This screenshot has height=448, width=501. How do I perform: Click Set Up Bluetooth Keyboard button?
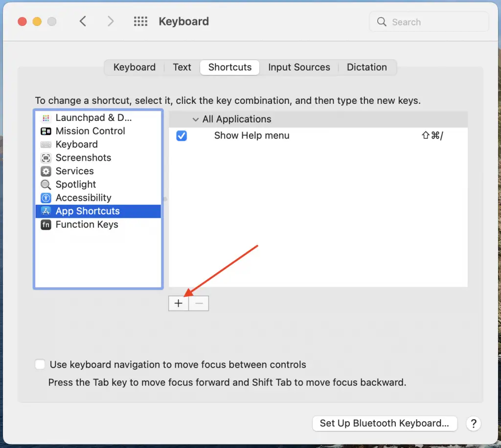click(x=385, y=424)
